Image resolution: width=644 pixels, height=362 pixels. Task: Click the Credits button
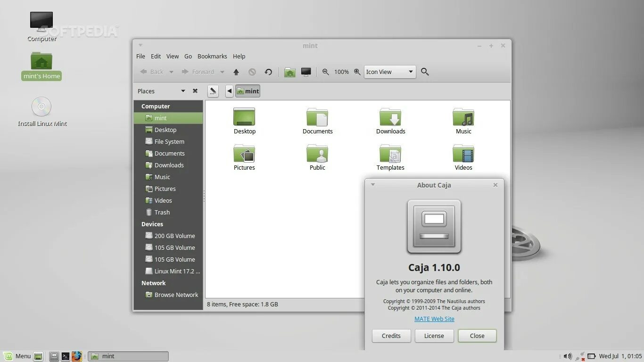(391, 336)
